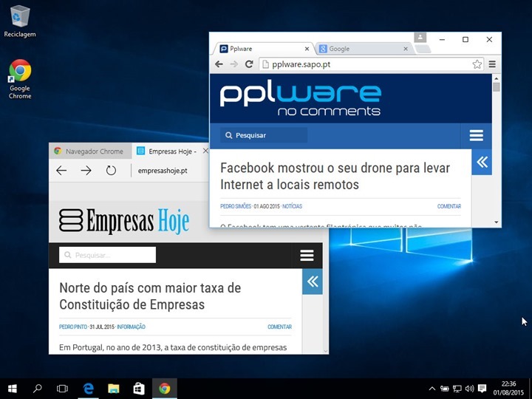Open author link PEDRO SIMÕES
The image size is (532, 399).
coord(236,206)
